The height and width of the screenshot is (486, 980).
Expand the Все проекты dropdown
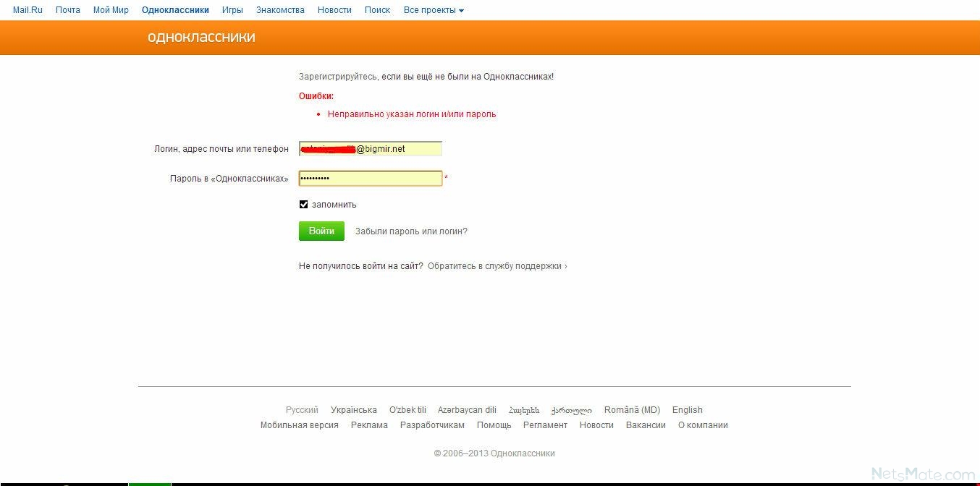tap(434, 10)
